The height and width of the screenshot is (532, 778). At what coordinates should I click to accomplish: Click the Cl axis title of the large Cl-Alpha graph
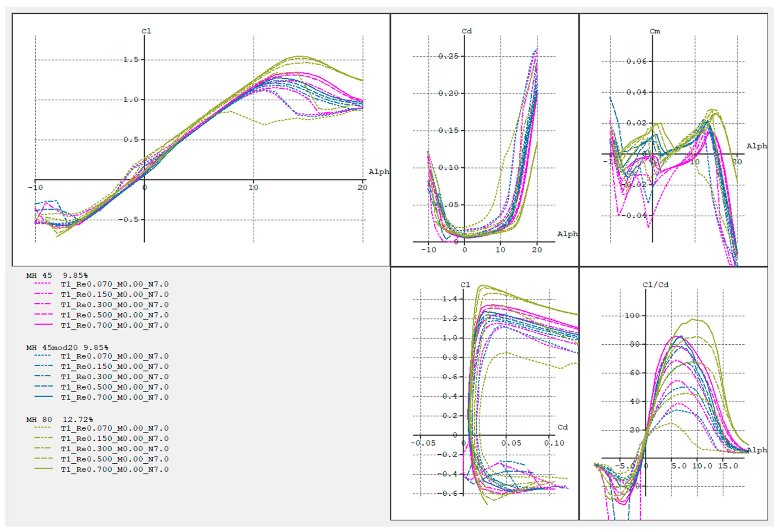click(x=146, y=31)
